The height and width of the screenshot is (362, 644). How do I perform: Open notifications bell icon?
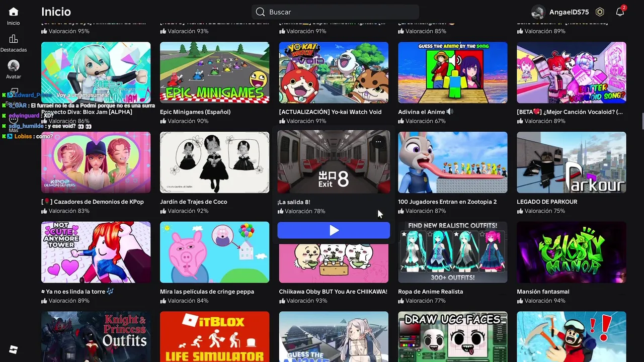coord(620,12)
